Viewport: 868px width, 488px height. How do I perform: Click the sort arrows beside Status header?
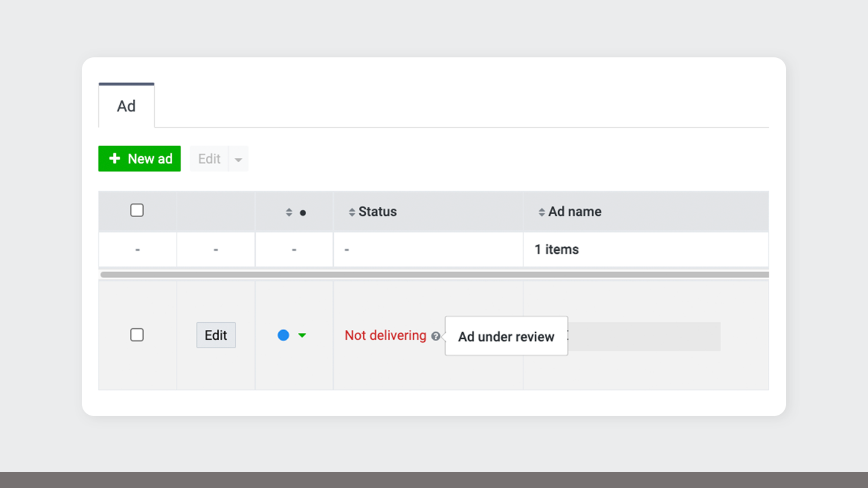tap(352, 212)
